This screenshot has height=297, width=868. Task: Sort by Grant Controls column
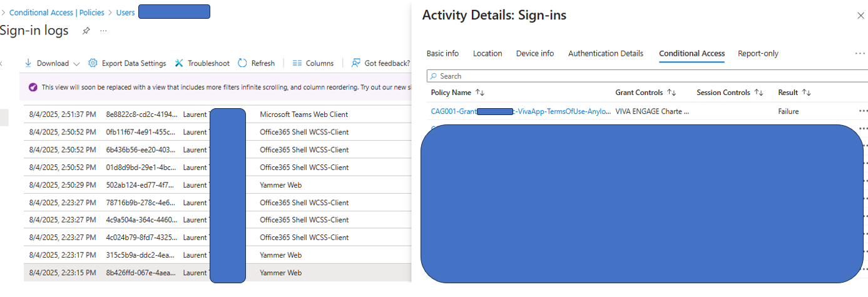coord(671,93)
